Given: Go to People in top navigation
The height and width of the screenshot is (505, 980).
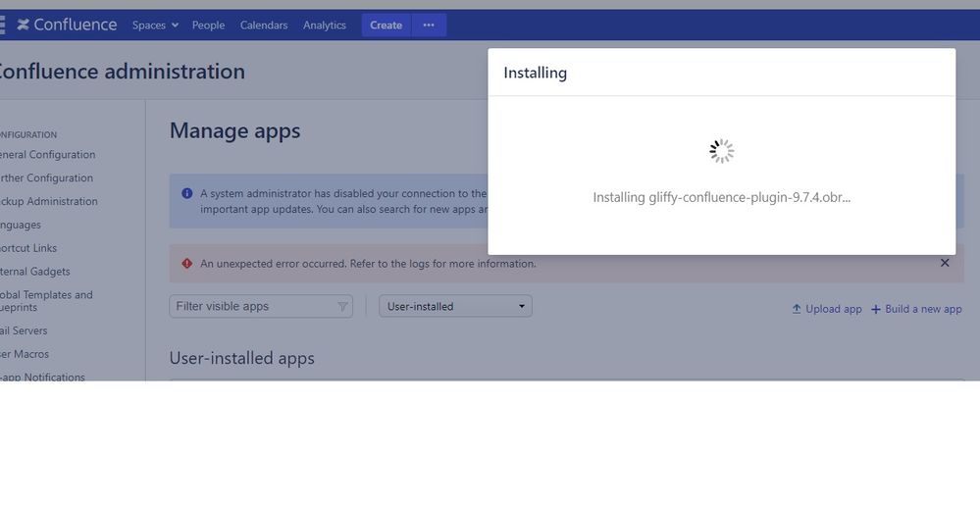Looking at the screenshot, I should 208,25.
